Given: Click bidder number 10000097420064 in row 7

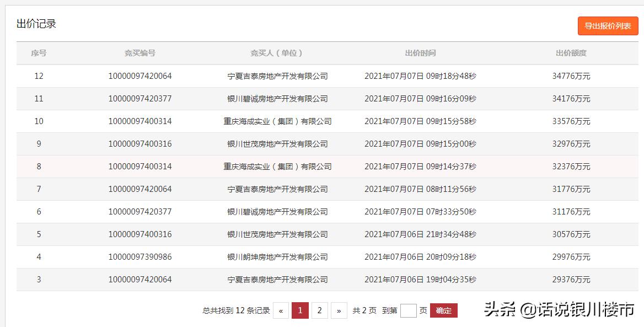Looking at the screenshot, I should [x=140, y=189].
